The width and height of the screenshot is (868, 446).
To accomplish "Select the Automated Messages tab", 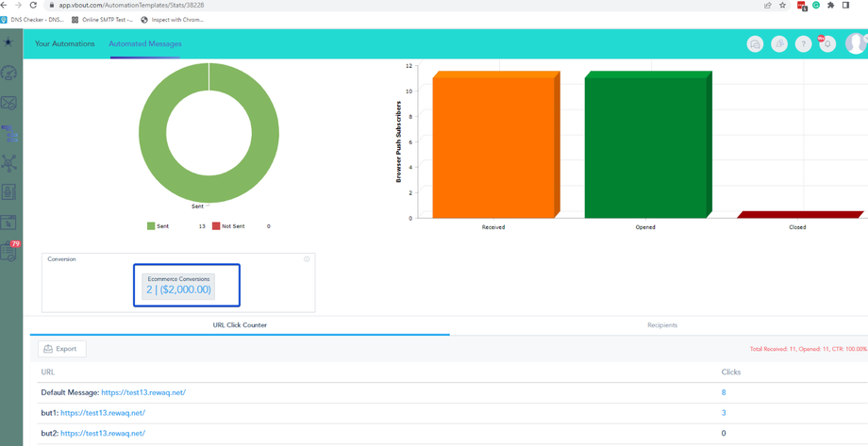I will pos(145,43).
